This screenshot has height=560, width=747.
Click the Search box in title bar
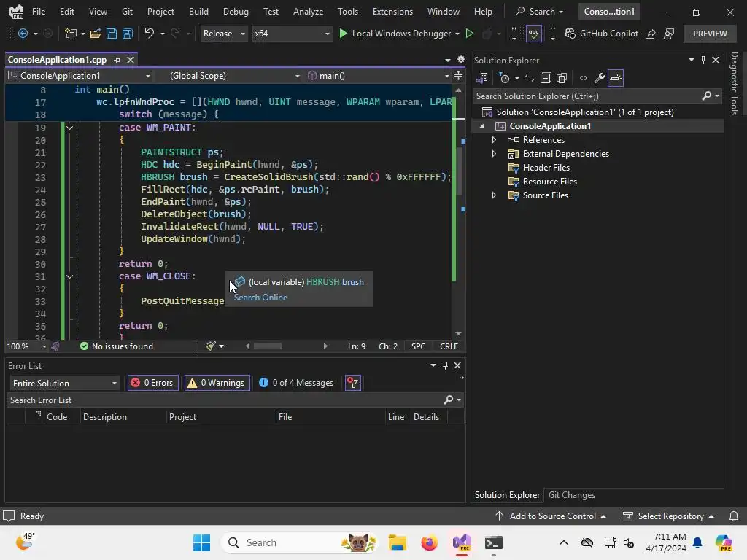(541, 12)
